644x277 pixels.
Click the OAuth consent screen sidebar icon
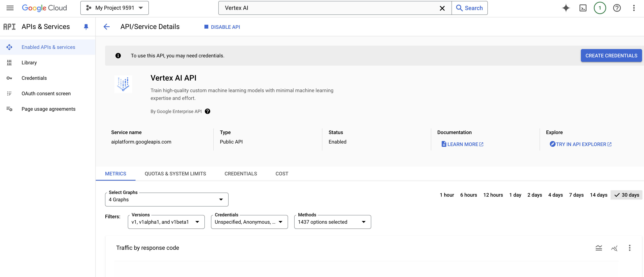click(x=9, y=93)
